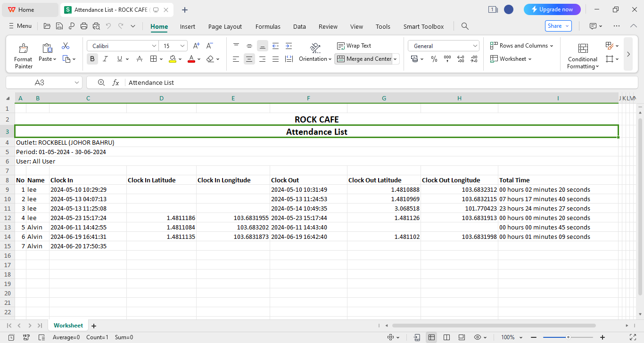Image resolution: width=644 pixels, height=343 pixels.
Task: Apply the comma thousands separator style
Action: click(x=447, y=59)
